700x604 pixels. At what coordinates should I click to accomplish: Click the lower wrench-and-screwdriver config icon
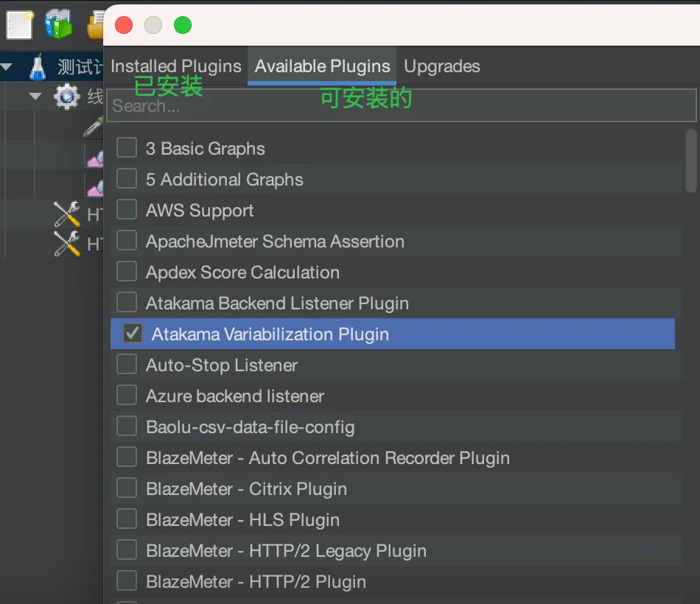pos(67,243)
